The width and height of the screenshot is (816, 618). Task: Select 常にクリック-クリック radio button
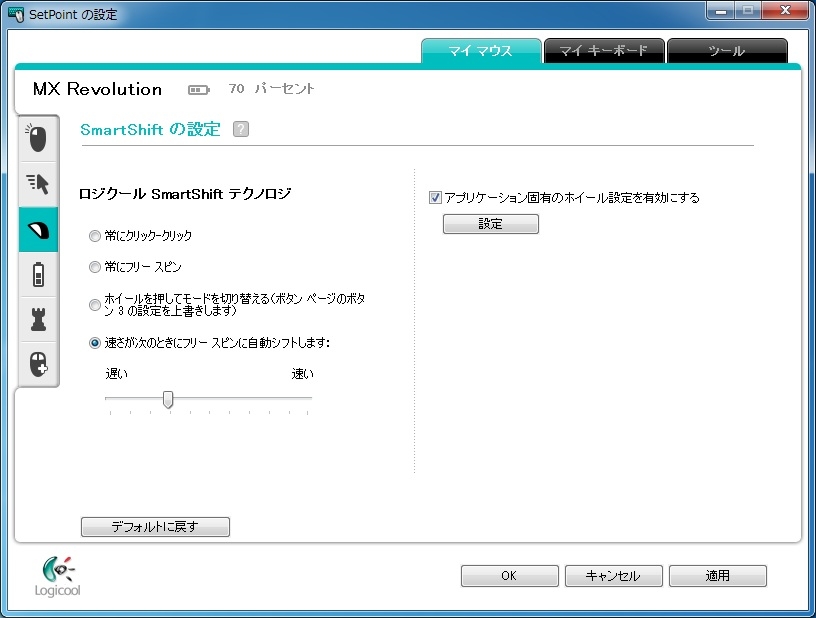pyautogui.click(x=95, y=236)
